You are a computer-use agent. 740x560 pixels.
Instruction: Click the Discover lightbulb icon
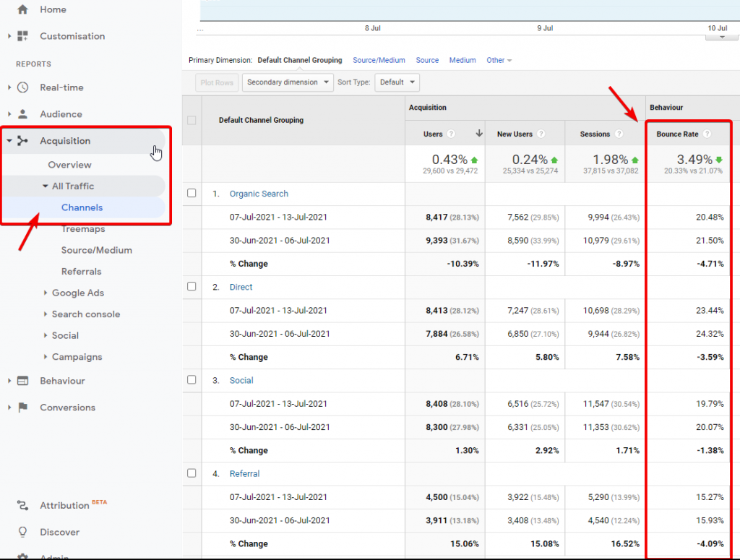click(x=22, y=532)
